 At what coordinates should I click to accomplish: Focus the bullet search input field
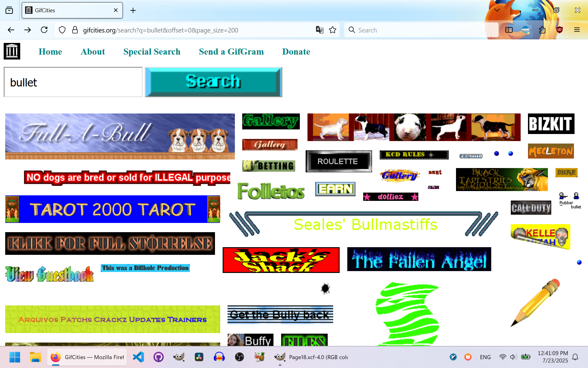[x=73, y=82]
